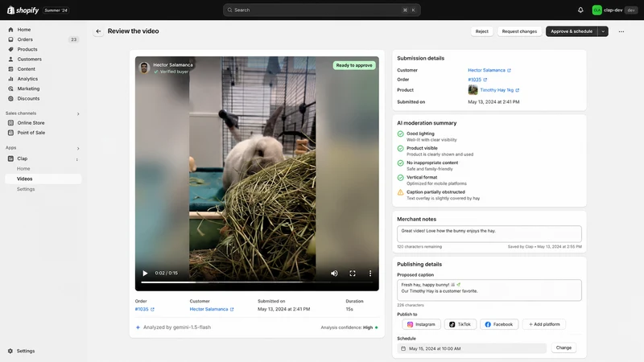644x362 pixels.
Task: Click the Ready to approve badge
Action: [354, 65]
